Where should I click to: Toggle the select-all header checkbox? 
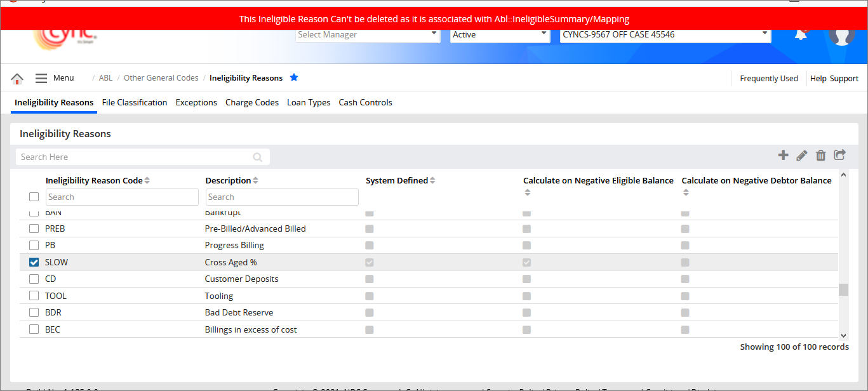coord(34,197)
